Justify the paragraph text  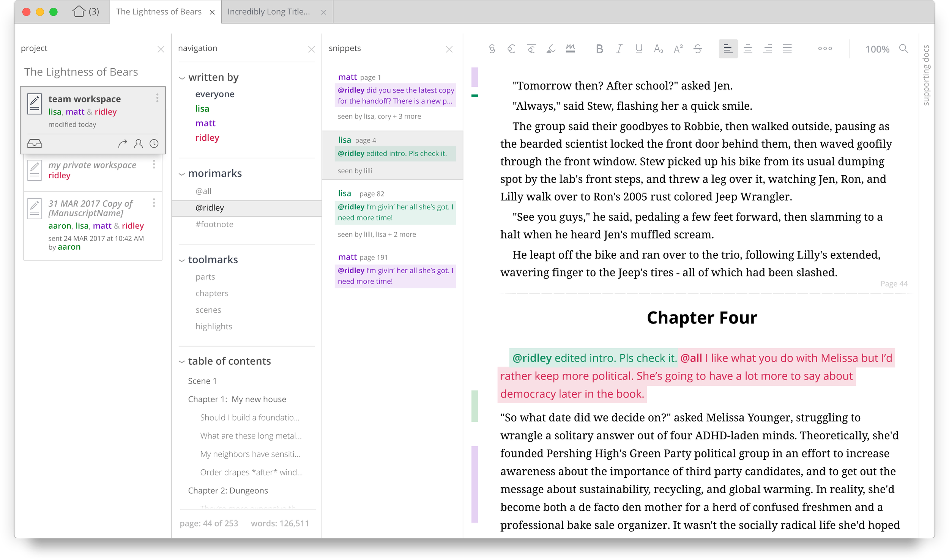point(787,49)
